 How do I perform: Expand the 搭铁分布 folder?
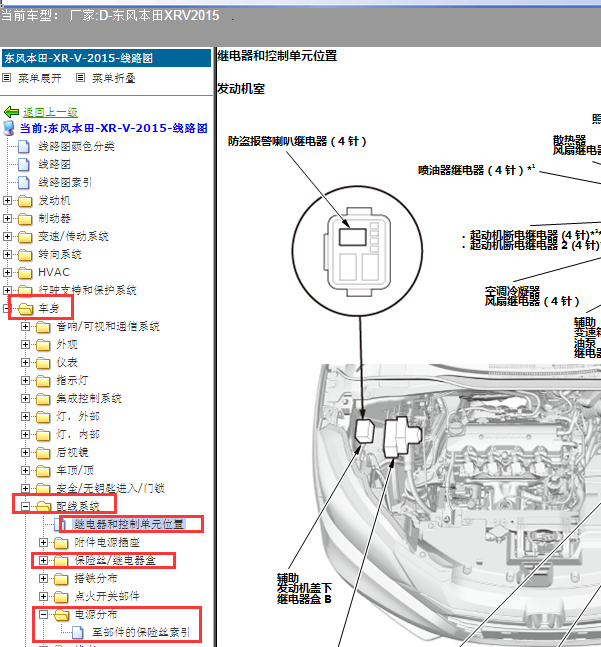point(43,579)
